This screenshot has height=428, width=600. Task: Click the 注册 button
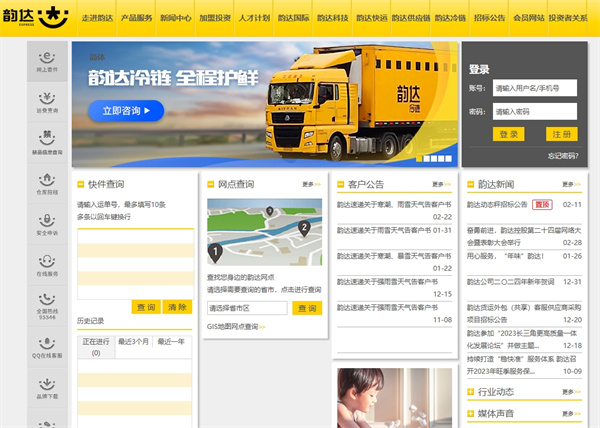[x=561, y=134]
